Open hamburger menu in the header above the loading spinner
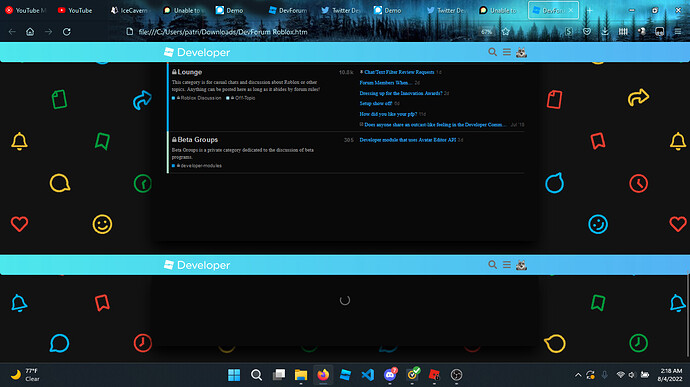The width and height of the screenshot is (690, 387). pos(507,265)
